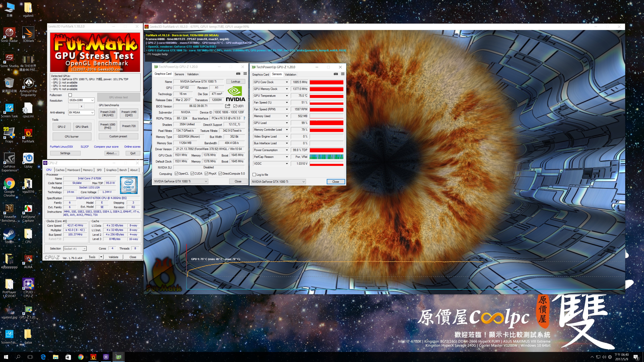Switch to the Bench tab in CPU-Z
Image resolution: width=644 pixels, height=362 pixels.
pos(123,170)
